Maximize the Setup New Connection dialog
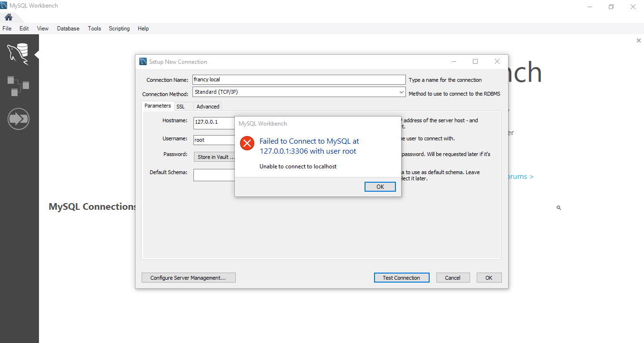 pyautogui.click(x=475, y=61)
